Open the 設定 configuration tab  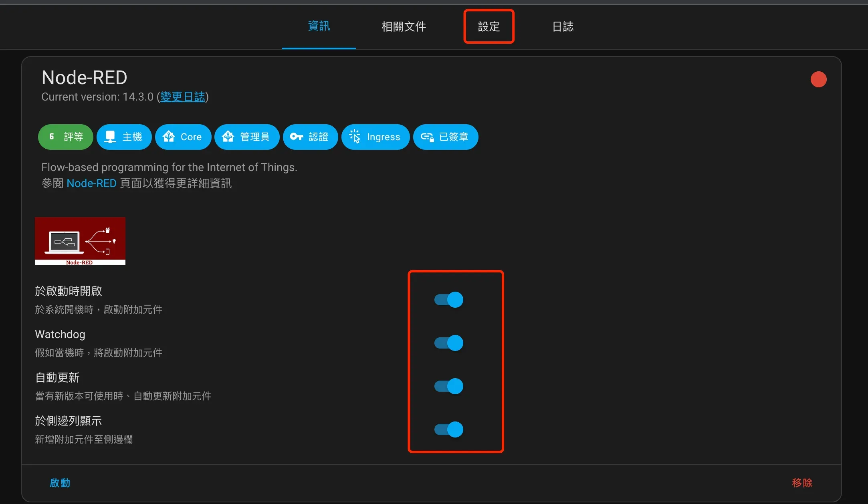tap(489, 26)
